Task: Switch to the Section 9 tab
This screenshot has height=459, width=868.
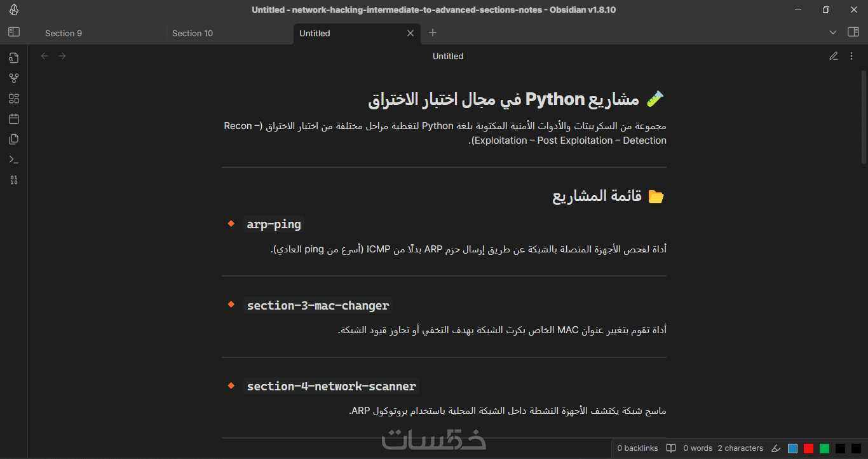Action: click(x=64, y=33)
